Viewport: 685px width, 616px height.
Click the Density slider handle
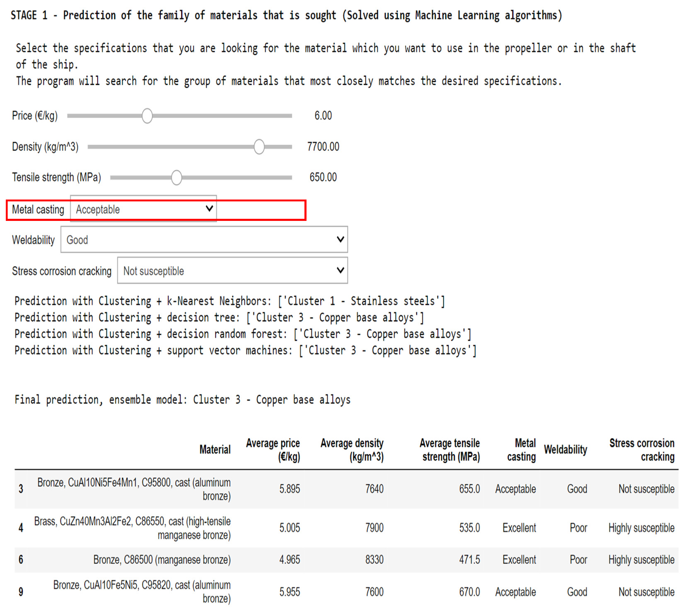point(259,147)
